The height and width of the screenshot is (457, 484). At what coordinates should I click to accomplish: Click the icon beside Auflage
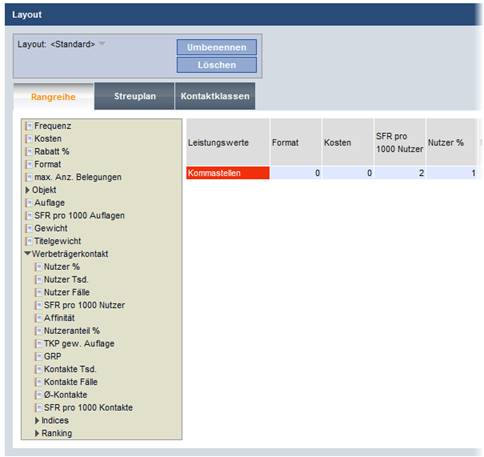29,203
